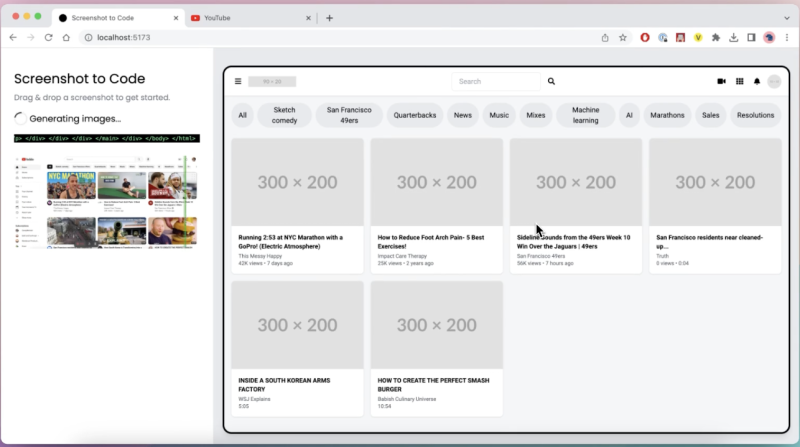Click the notifications bell icon
Screen dimensions: 800x447
[x=757, y=81]
